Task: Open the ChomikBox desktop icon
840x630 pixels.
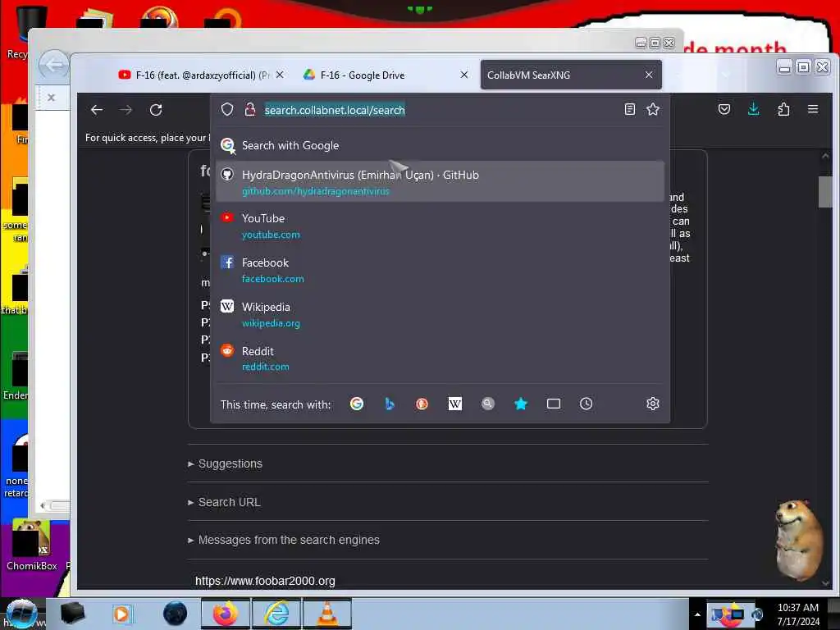Action: [32, 545]
